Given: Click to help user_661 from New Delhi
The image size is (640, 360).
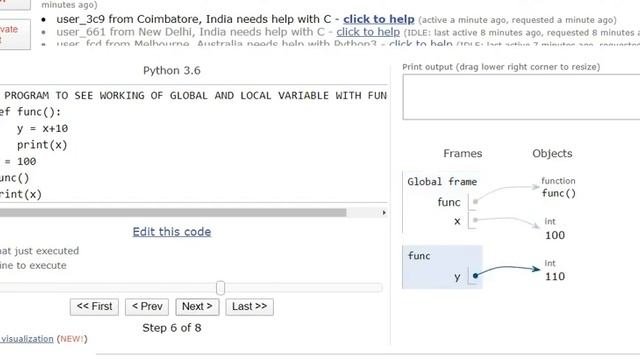Looking at the screenshot, I should 368,32.
